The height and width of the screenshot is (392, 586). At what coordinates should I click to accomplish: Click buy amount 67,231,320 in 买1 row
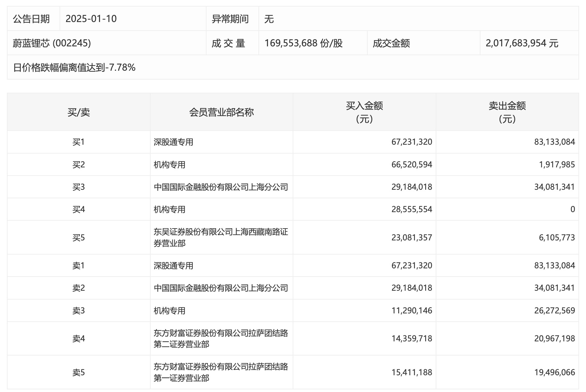pyautogui.click(x=412, y=142)
